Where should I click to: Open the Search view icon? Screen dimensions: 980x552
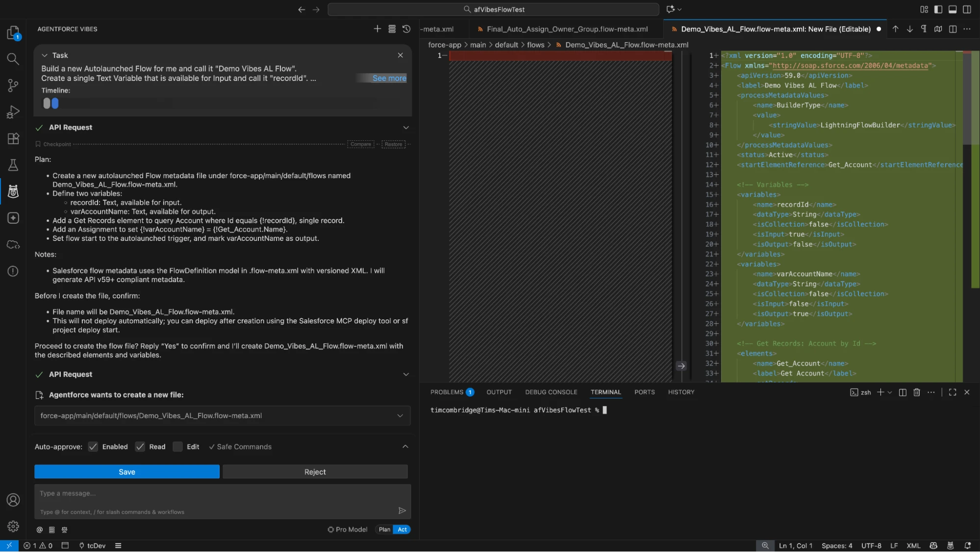point(13,59)
